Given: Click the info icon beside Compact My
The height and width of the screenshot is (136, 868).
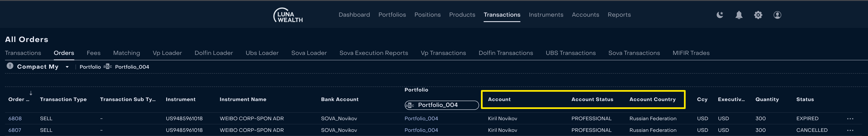Looking at the screenshot, I should click(x=10, y=66).
